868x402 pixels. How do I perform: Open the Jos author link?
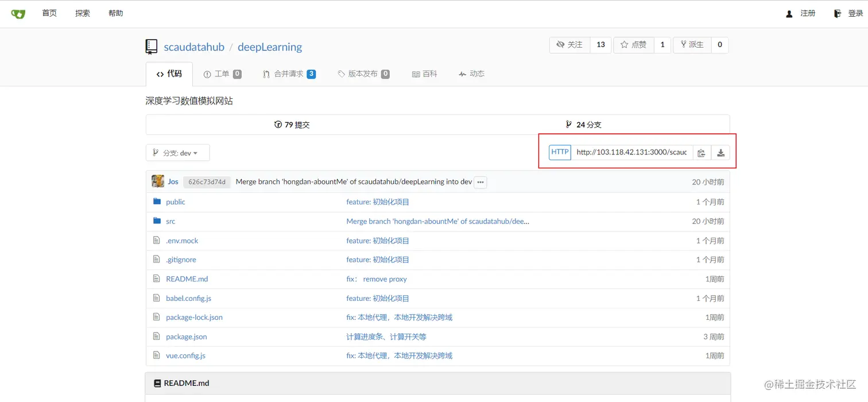[x=173, y=181]
